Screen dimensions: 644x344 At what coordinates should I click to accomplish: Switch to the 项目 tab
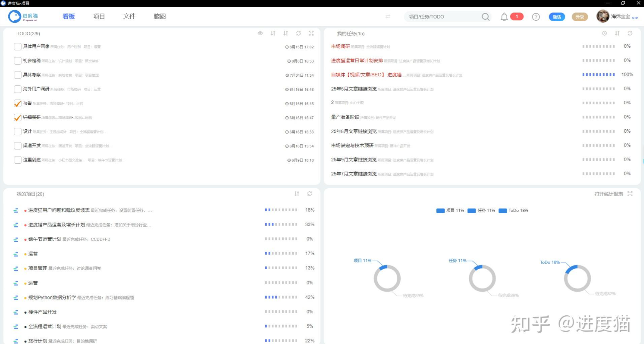(x=99, y=16)
